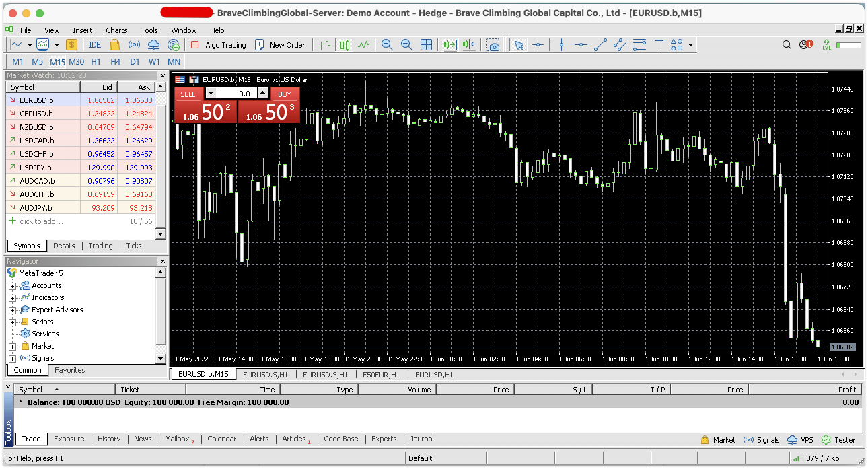Image resolution: width=868 pixels, height=469 pixels.
Task: Switch chart to line chart icon
Action: point(364,45)
